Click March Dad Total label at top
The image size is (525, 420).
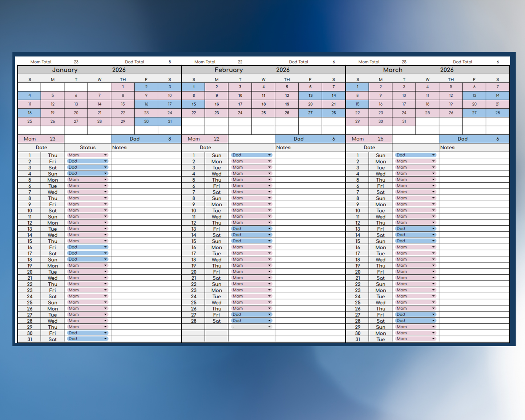(x=463, y=62)
